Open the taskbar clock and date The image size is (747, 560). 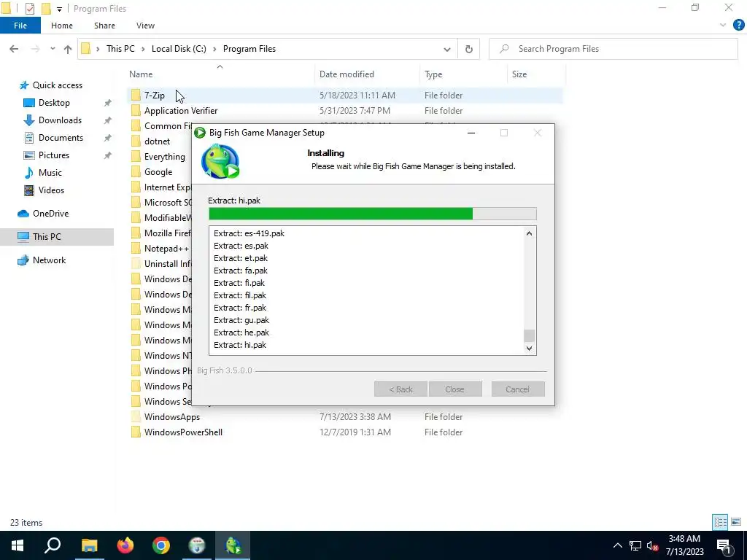(684, 545)
